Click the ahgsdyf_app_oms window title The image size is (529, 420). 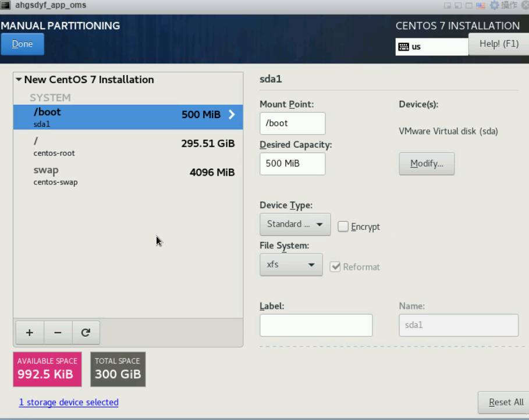[51, 5]
